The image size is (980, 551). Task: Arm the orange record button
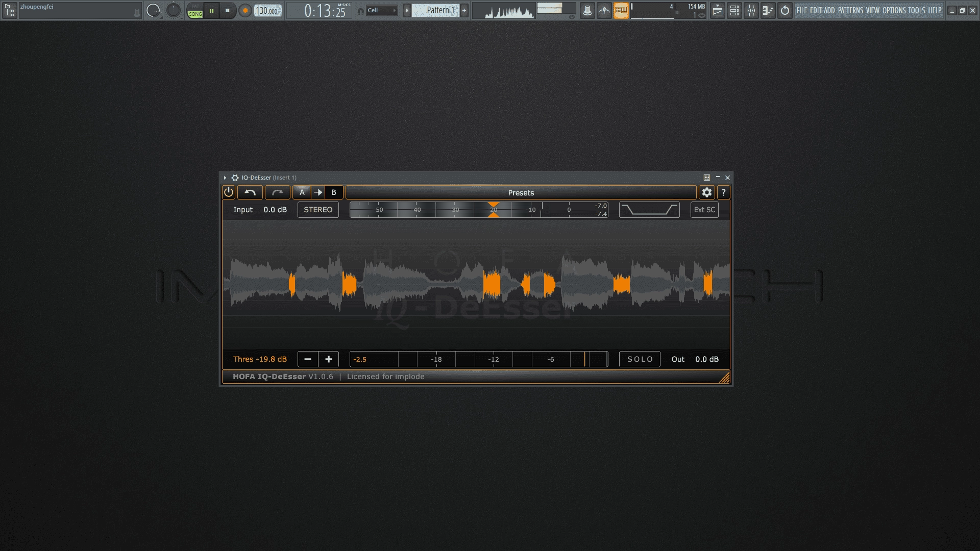pyautogui.click(x=245, y=10)
